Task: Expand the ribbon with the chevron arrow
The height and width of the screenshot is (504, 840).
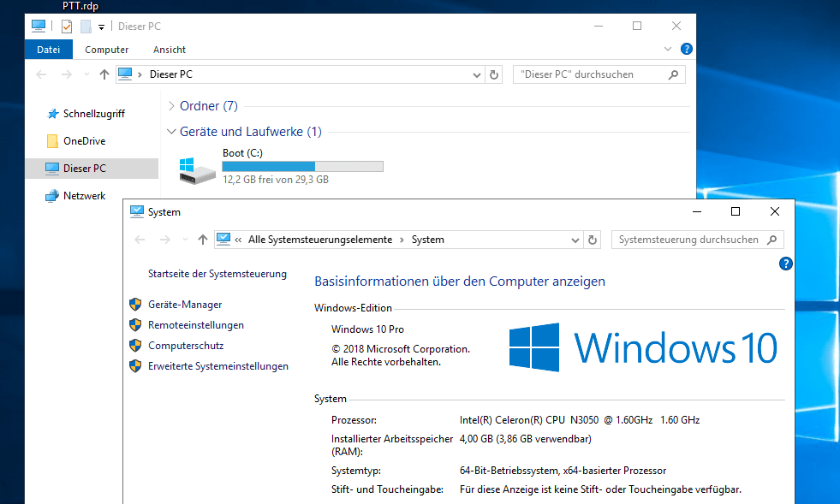Action: tap(669, 50)
